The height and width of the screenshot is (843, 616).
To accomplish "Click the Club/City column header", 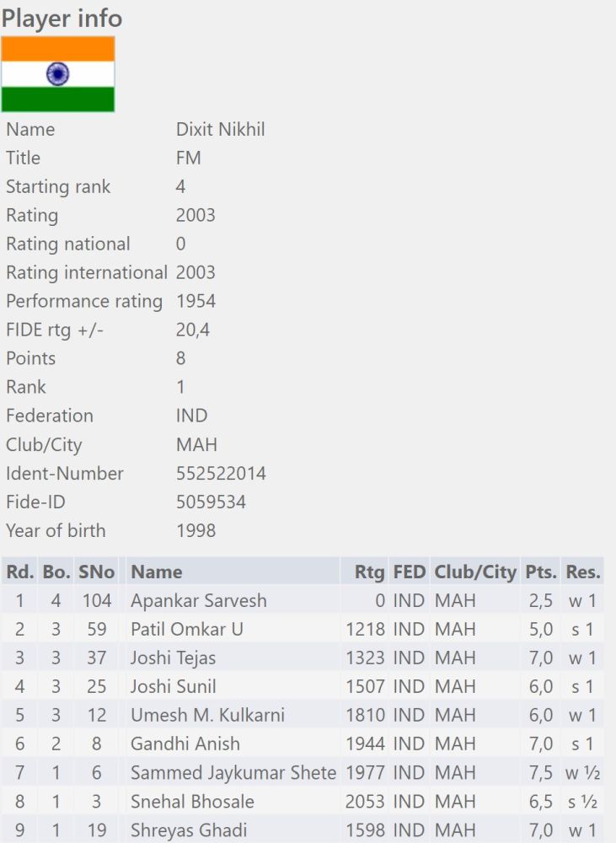I will (x=474, y=572).
